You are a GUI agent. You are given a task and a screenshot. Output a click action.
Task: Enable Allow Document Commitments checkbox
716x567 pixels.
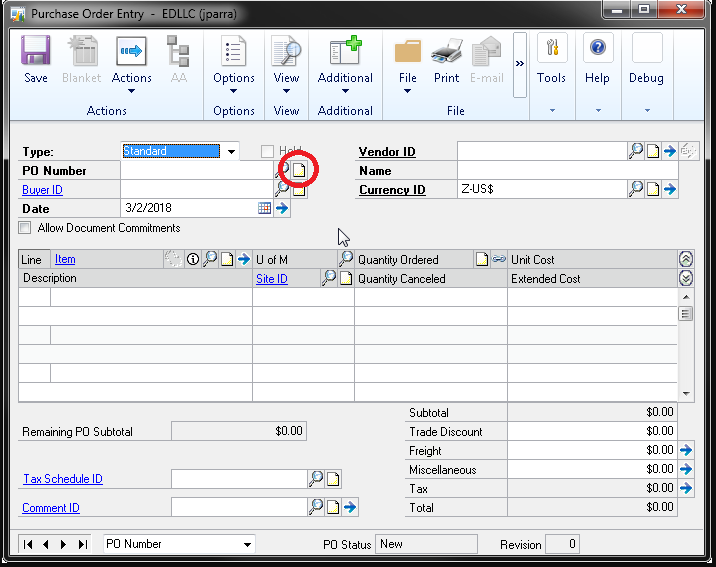(25, 227)
